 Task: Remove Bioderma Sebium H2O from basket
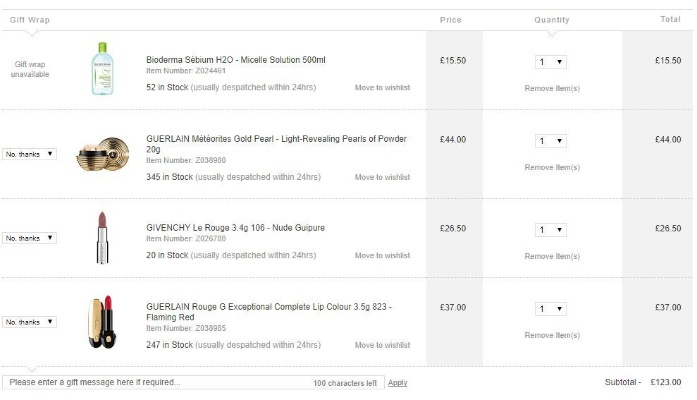pos(552,88)
